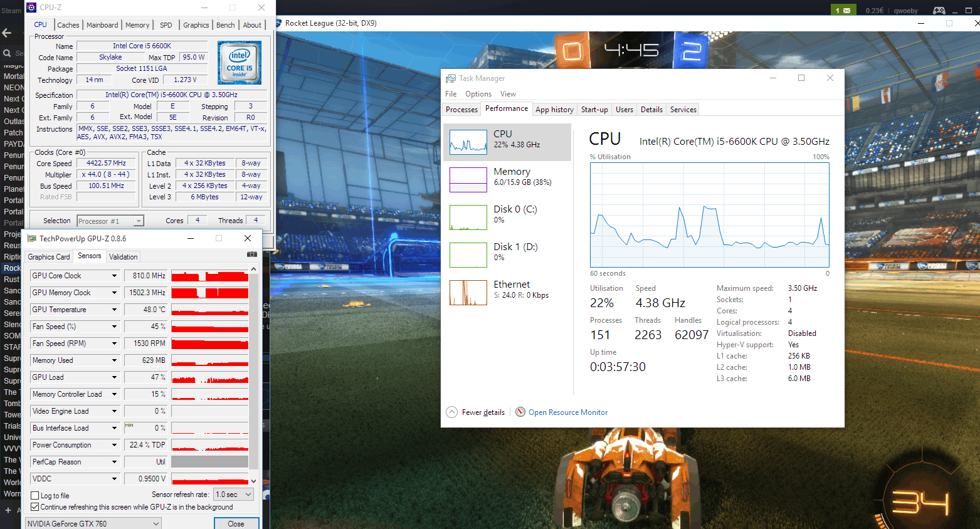Click the Open Resource Monitor icon
Screen dimensions: 980x529
pos(520,412)
